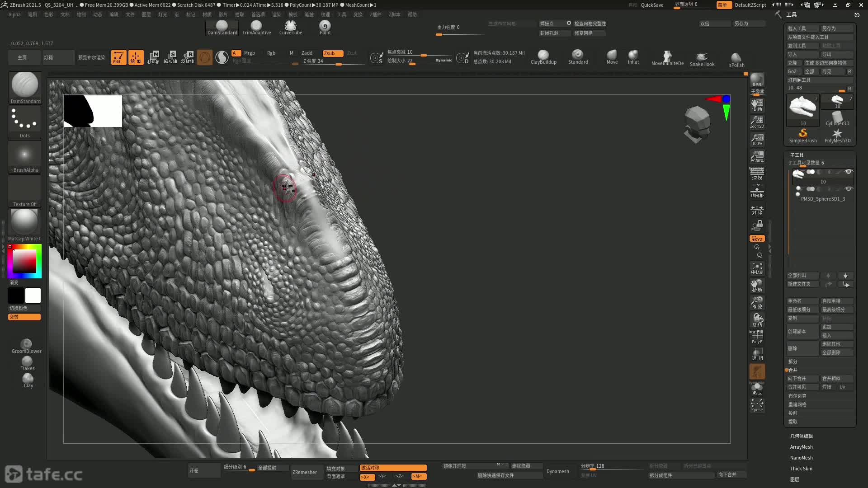Click the QuickSave button

pos(652,5)
